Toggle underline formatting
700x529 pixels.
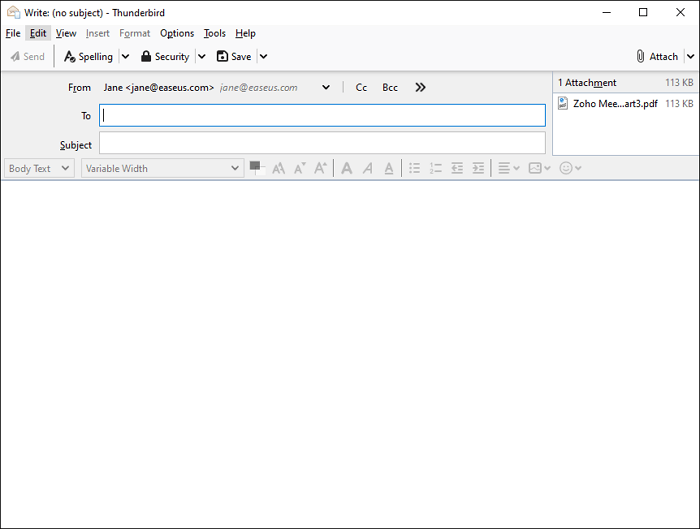[x=389, y=168]
